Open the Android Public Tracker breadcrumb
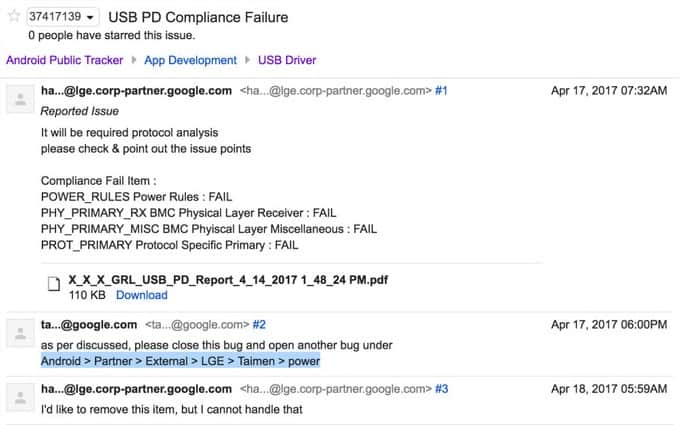The width and height of the screenshot is (685, 425). (x=65, y=60)
